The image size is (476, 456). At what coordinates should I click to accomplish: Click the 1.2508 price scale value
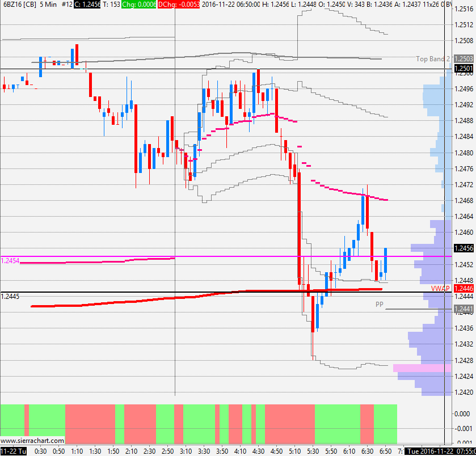(x=464, y=41)
